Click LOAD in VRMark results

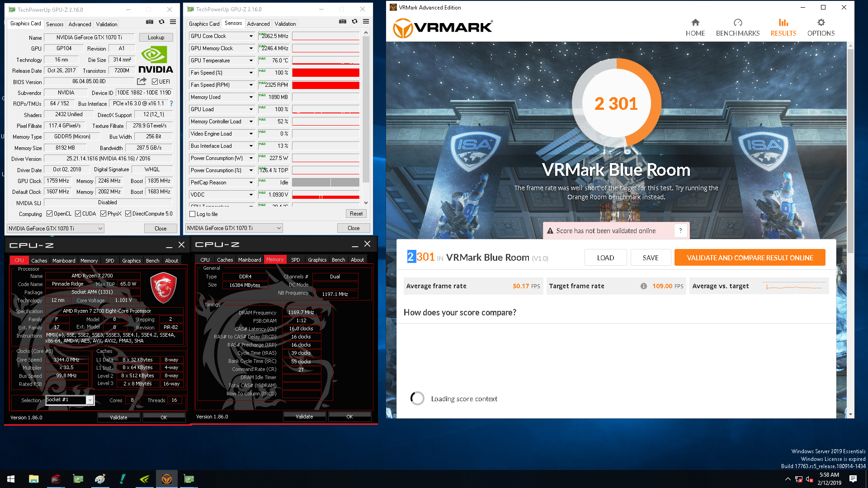[605, 258]
